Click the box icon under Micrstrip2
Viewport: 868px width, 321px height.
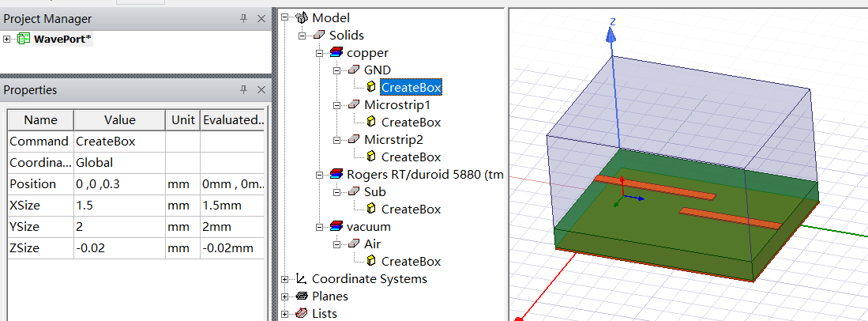[x=371, y=157]
